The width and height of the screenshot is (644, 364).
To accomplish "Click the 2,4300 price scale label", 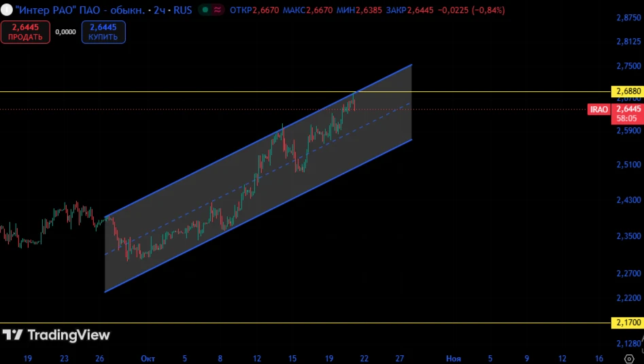I will 628,200.
